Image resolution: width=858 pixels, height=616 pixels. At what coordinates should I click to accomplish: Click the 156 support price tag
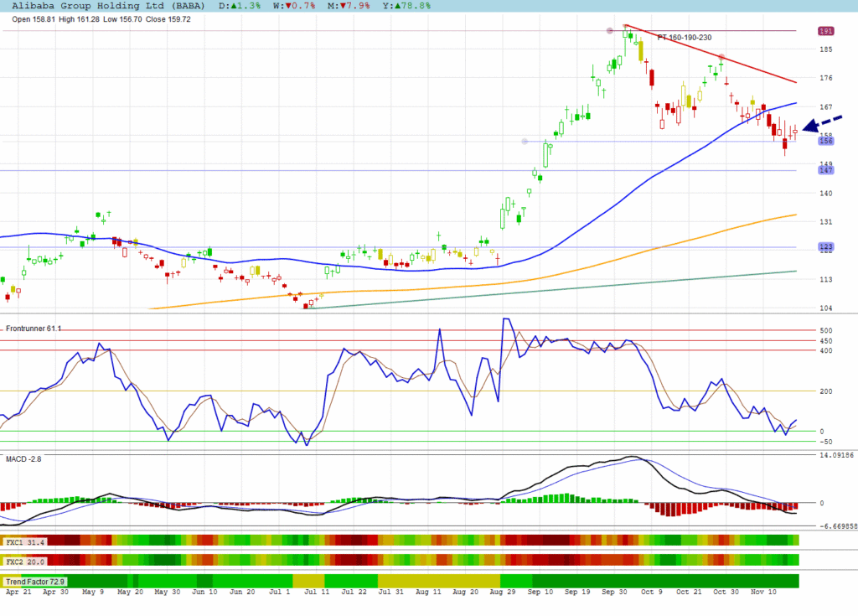[825, 142]
